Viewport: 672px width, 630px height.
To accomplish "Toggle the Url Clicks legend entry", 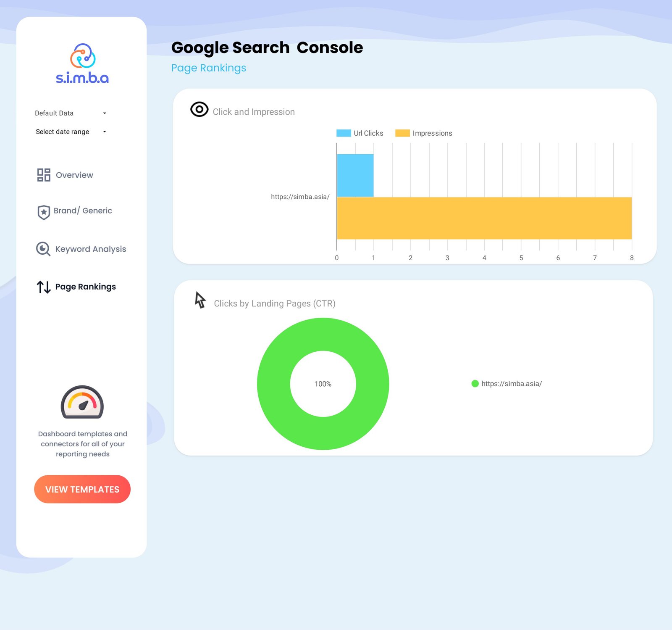I will [360, 133].
